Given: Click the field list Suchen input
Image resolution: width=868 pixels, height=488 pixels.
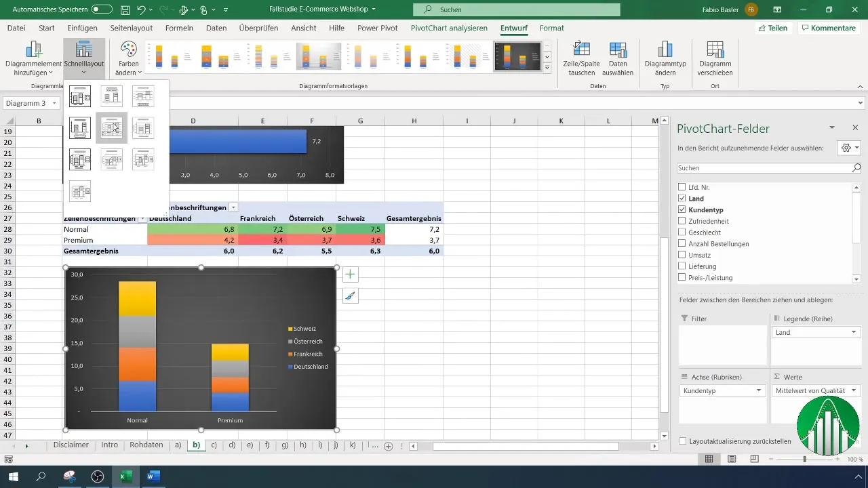Looking at the screenshot, I should tap(764, 167).
